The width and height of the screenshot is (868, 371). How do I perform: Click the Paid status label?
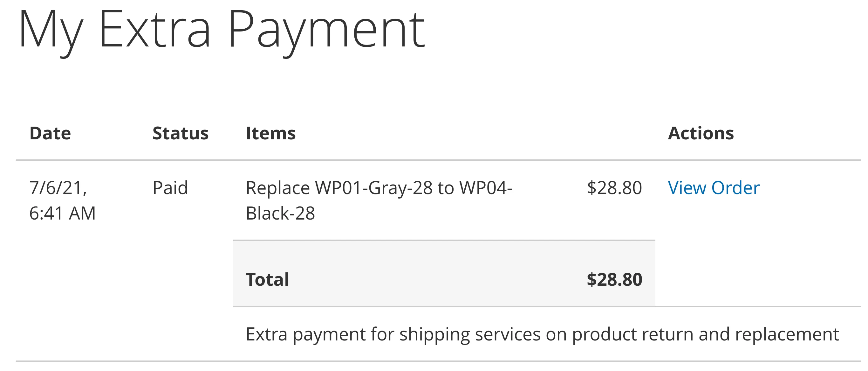pyautogui.click(x=170, y=188)
